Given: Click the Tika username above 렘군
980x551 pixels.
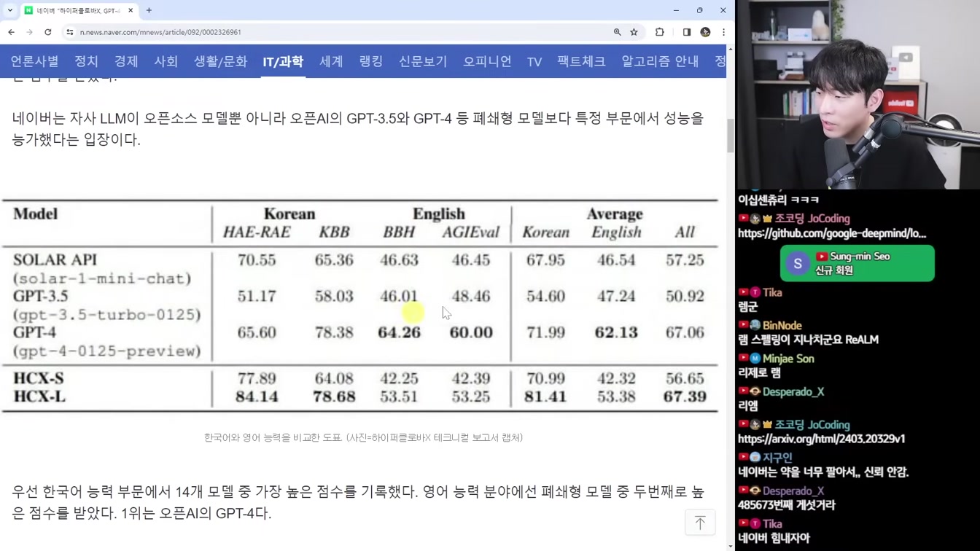Looking at the screenshot, I should (772, 292).
